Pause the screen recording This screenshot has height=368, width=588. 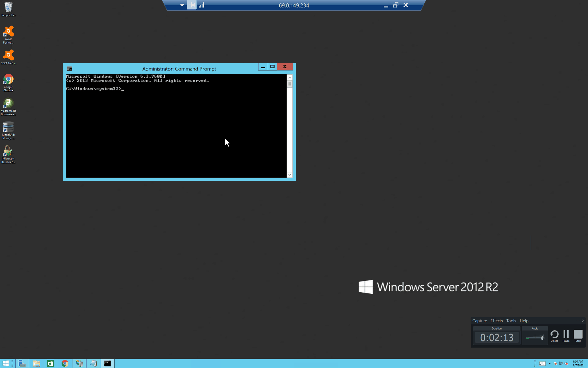[566, 336]
